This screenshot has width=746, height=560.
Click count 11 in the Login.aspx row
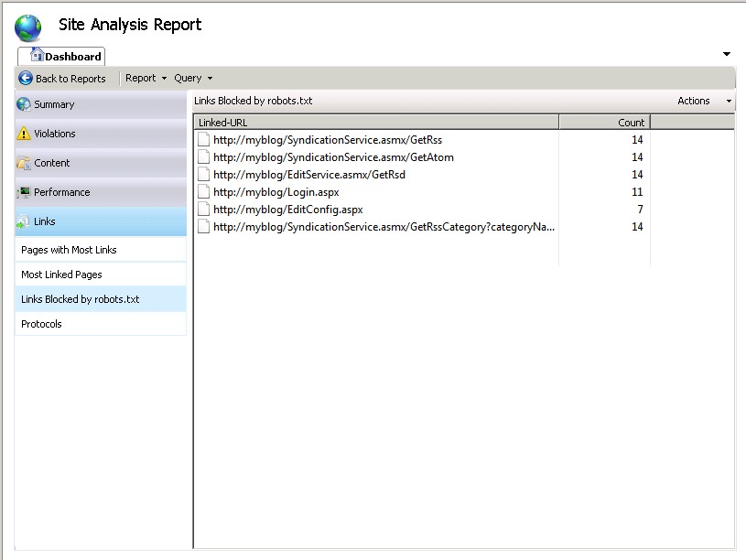coord(637,192)
